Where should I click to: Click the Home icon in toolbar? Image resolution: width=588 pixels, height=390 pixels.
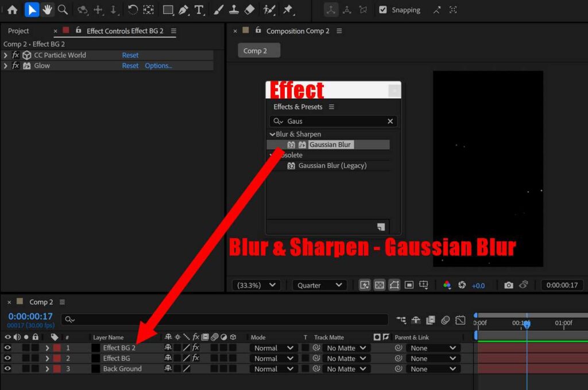coord(13,10)
